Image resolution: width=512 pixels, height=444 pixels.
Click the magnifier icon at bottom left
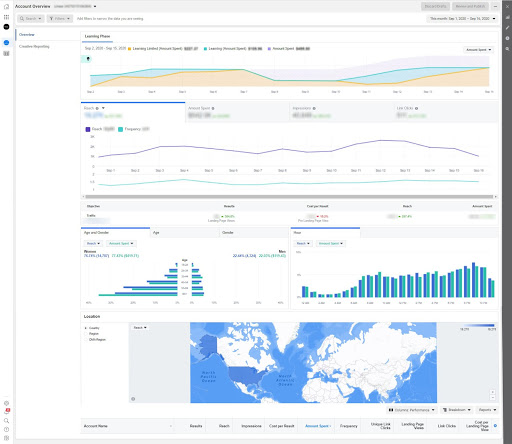point(6,421)
